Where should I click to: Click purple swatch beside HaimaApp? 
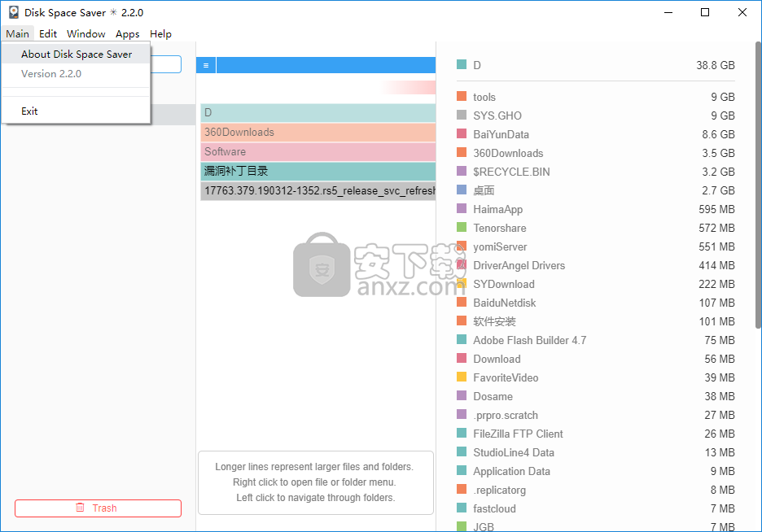coord(462,209)
